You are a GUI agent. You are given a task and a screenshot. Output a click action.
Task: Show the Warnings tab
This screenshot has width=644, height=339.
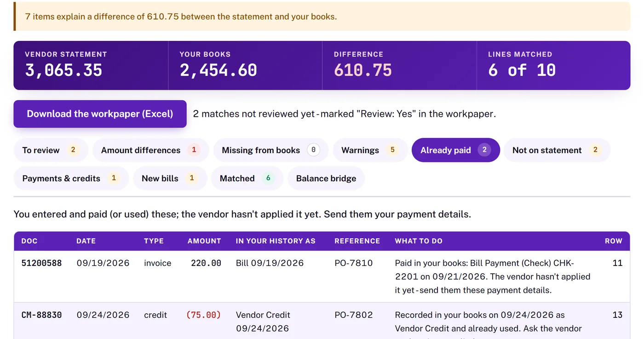(x=370, y=150)
